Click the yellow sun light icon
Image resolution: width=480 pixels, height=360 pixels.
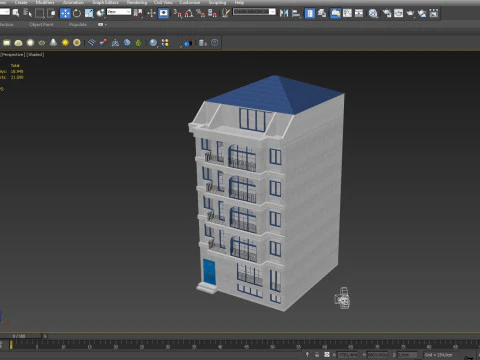coord(65,43)
